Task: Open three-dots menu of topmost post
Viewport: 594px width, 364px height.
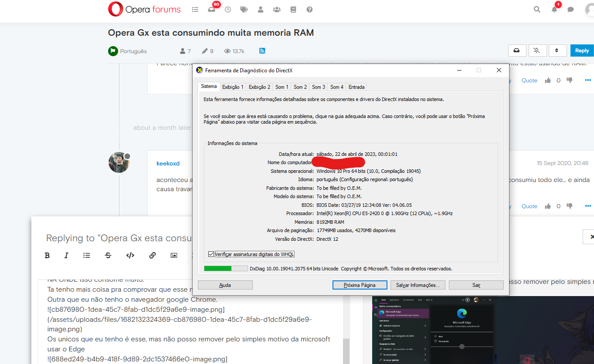Action: (x=588, y=80)
